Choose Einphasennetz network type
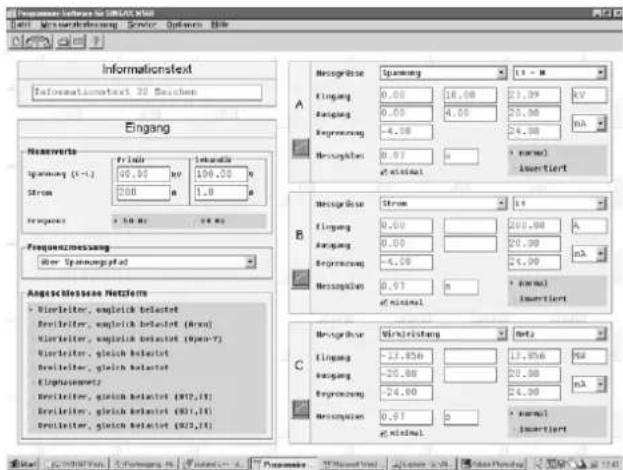 (69, 382)
